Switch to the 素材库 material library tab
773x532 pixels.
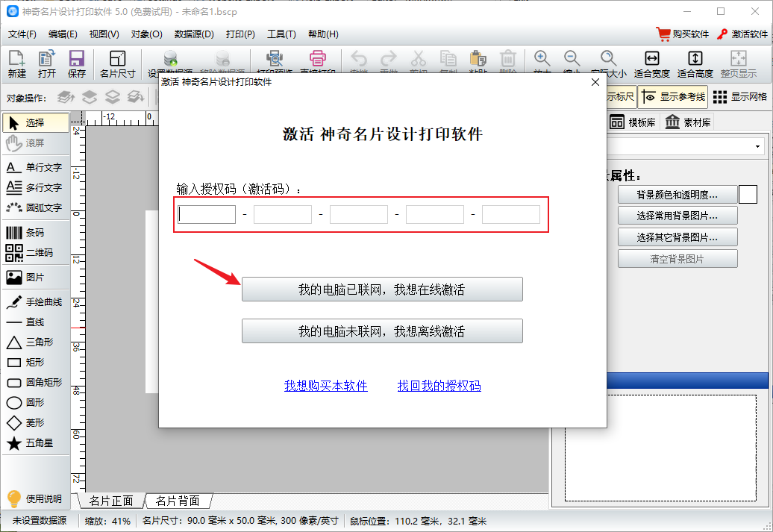[x=688, y=122]
